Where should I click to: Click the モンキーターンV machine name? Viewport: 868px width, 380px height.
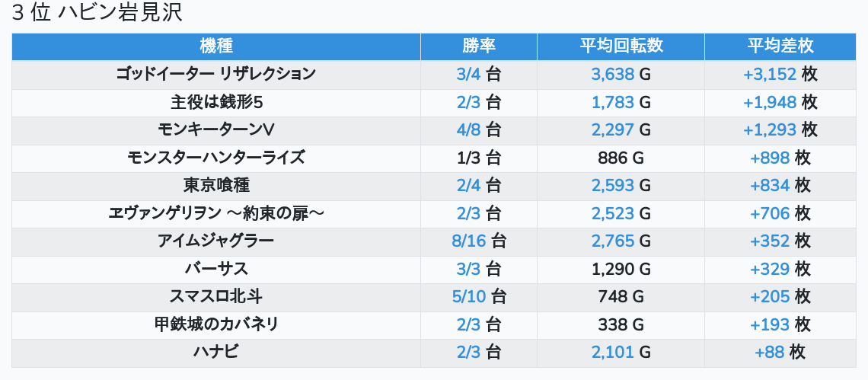[x=216, y=129]
